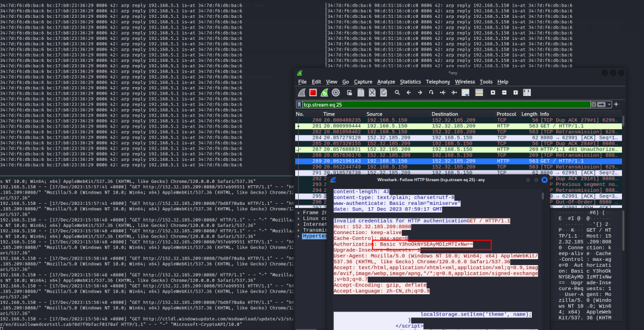Open the Wireless menu
This screenshot has width=644, height=330.
click(x=465, y=82)
